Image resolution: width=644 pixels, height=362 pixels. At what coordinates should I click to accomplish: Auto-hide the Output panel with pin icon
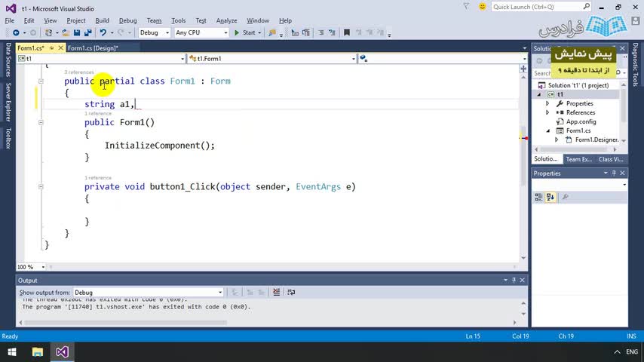tap(514, 281)
